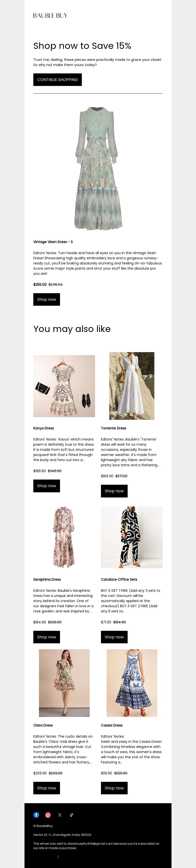Image resolution: width=196 pixels, height=868 pixels.
Task: Click the Seraphina Dress title link
Action: [47, 579]
